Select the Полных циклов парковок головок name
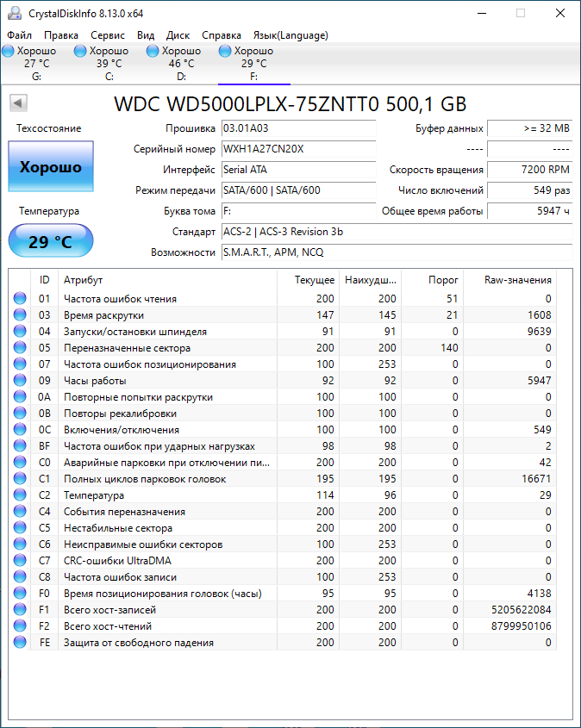581x728 pixels. 145,479
